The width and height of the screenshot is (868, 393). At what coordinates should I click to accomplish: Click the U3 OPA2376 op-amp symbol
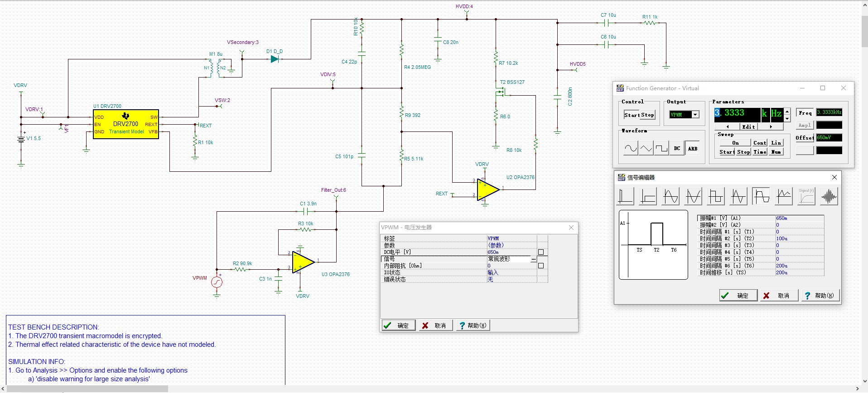click(303, 262)
